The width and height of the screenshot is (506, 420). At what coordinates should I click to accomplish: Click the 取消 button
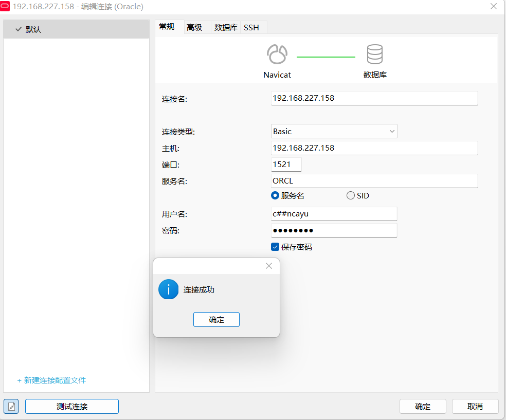click(x=475, y=406)
